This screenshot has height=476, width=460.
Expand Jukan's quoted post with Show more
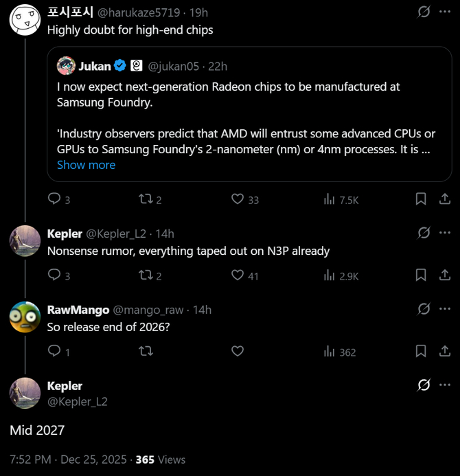pos(86,165)
